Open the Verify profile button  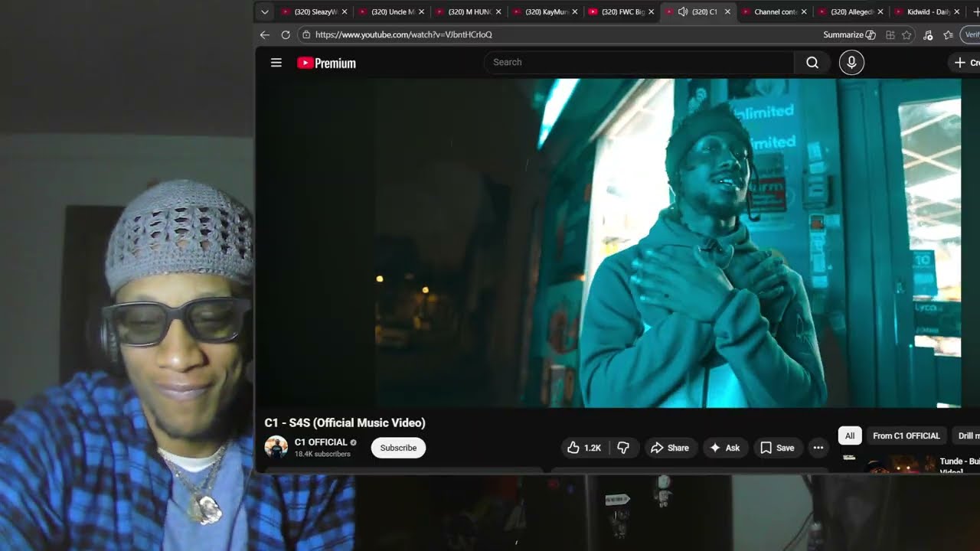[972, 34]
